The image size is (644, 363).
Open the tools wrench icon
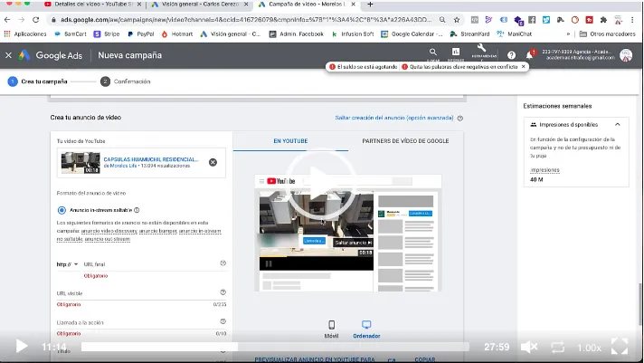[482, 49]
